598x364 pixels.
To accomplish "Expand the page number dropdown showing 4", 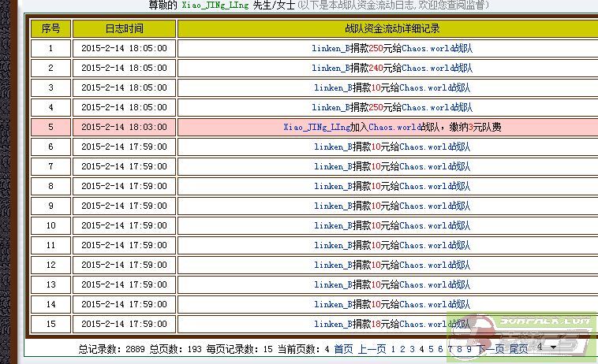I will click(x=547, y=347).
